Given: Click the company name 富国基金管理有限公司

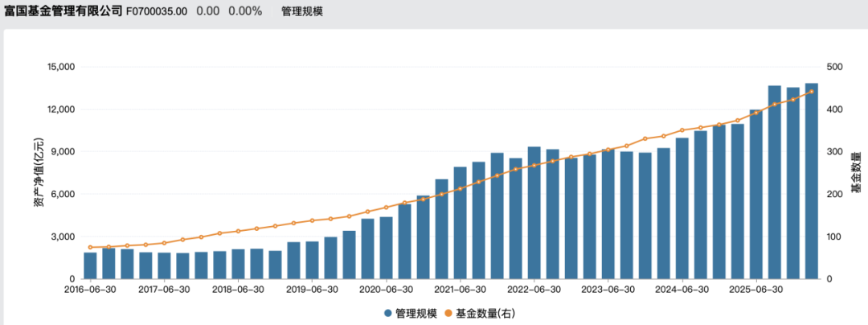Looking at the screenshot, I should tap(63, 11).
